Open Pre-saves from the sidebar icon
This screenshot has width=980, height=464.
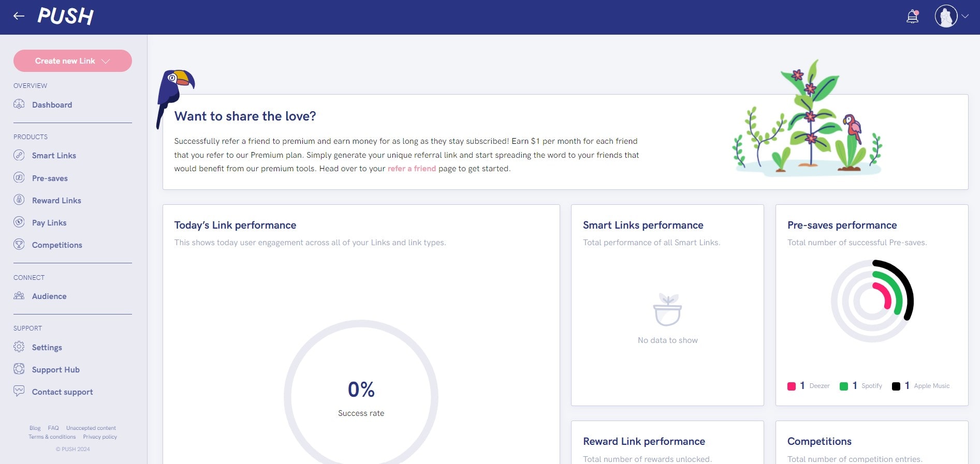[x=19, y=177]
